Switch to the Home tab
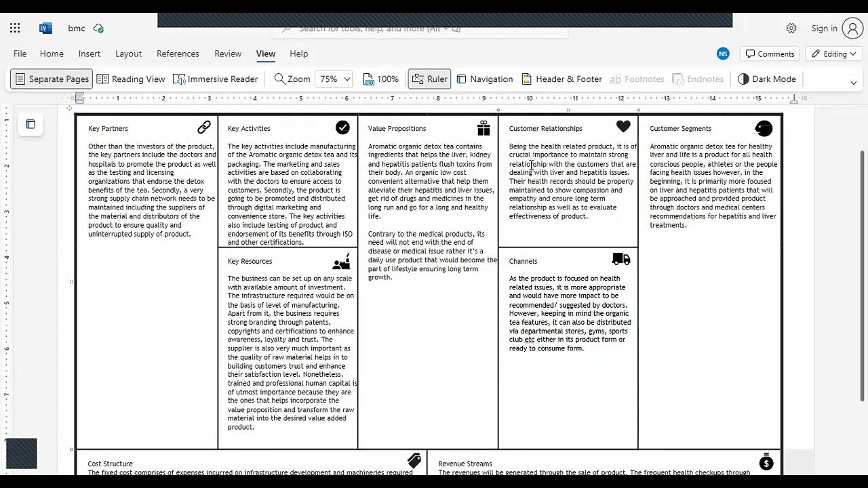The image size is (868, 488). (x=52, y=54)
